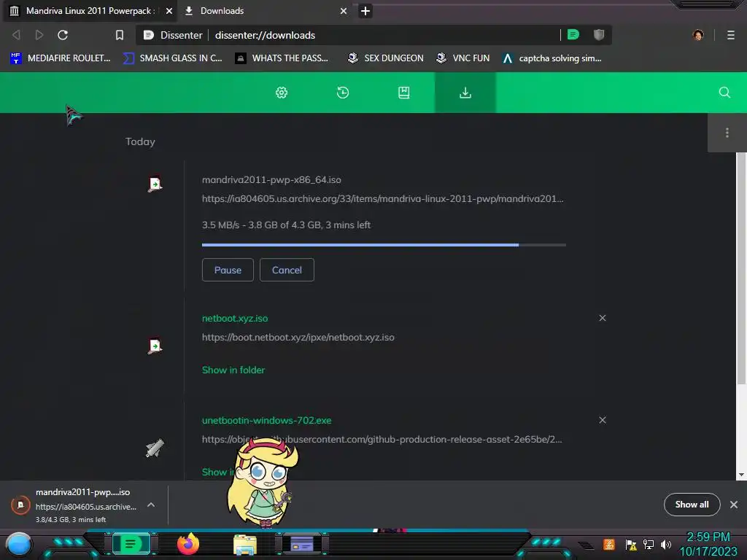
Task: Switch to Mandriva Linux 2011 Powerpack tab
Action: click(x=90, y=11)
